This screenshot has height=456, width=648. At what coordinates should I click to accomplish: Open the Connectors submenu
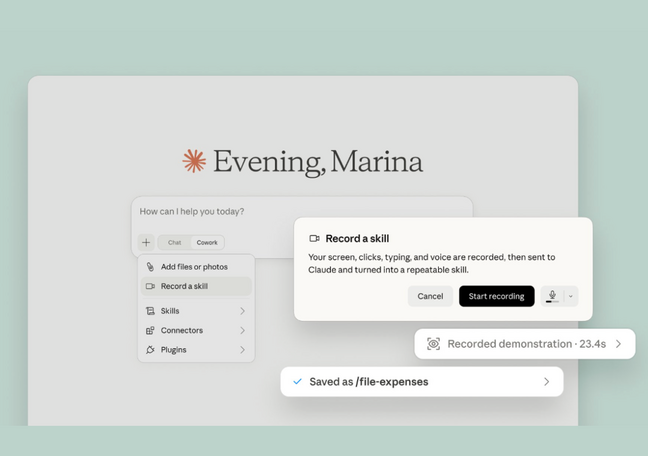coord(196,330)
